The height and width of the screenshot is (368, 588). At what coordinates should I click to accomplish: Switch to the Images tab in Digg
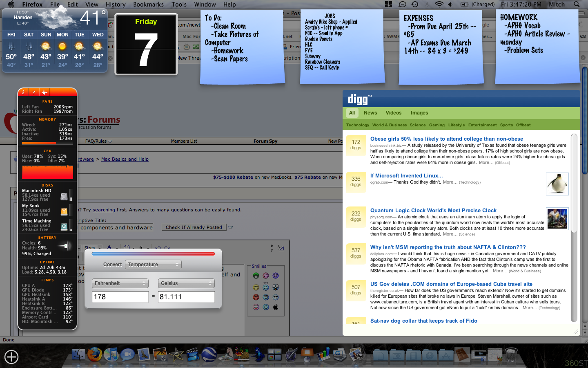[419, 113]
